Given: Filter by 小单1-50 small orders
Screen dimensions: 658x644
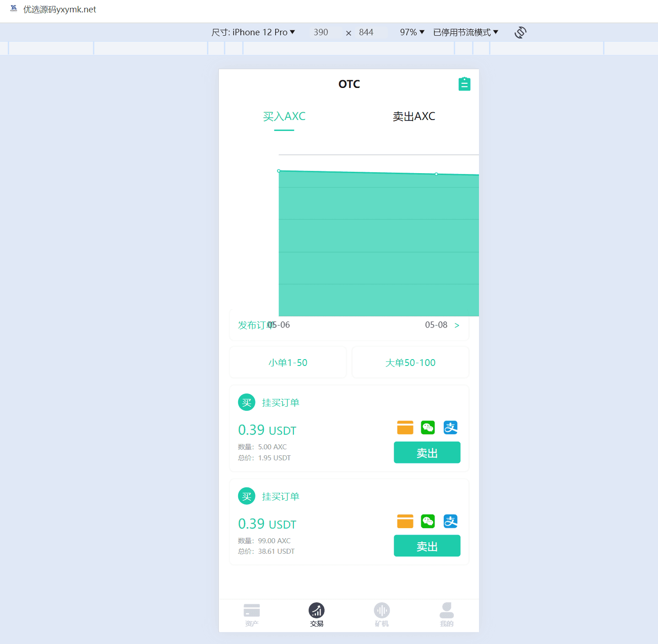Looking at the screenshot, I should point(288,363).
